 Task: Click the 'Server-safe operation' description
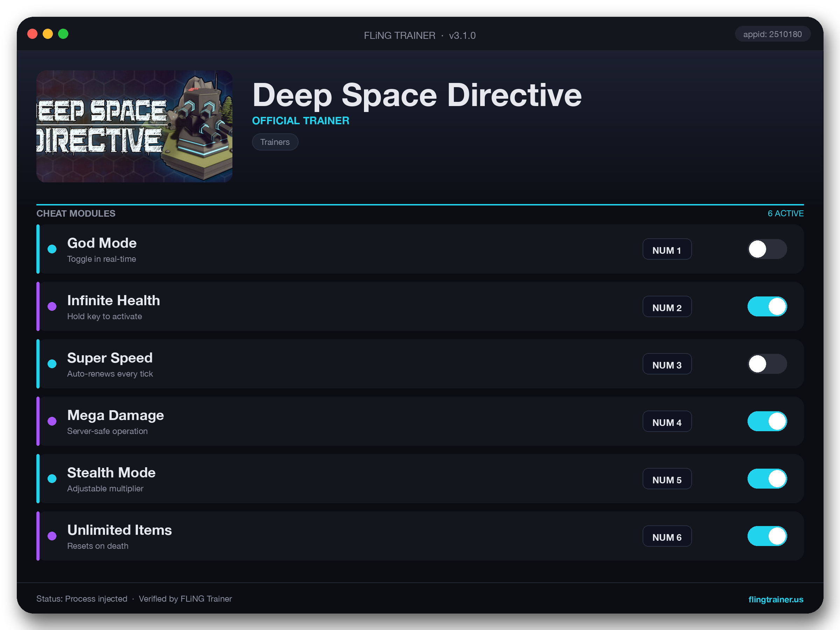tap(107, 431)
